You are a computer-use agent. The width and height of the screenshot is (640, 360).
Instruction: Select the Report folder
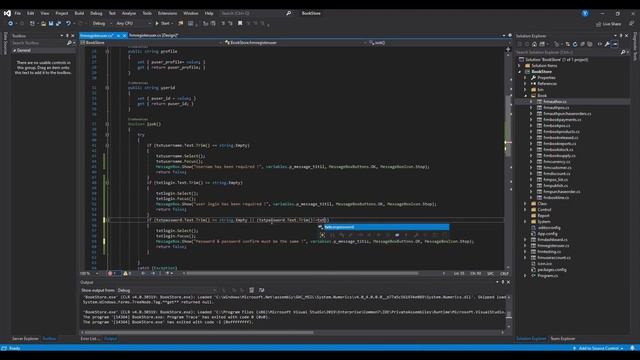pos(543,216)
